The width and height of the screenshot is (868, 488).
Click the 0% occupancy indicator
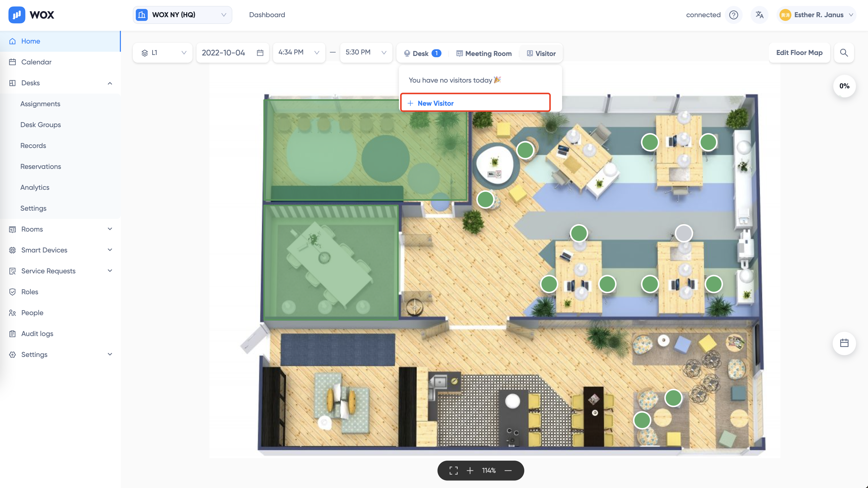844,86
